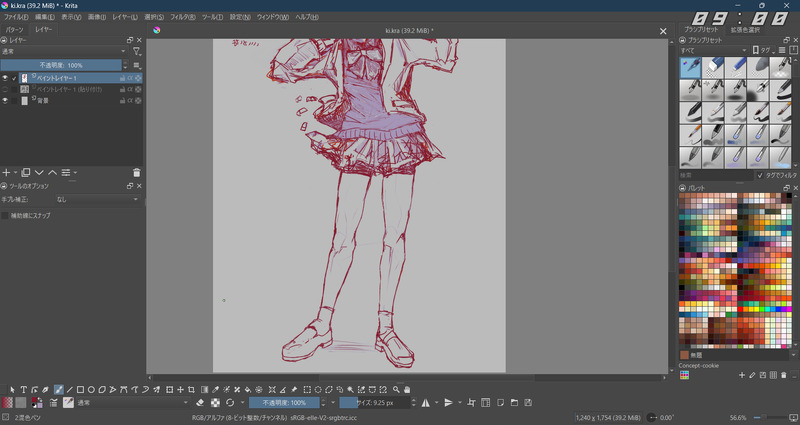The height and width of the screenshot is (425, 800).
Task: Click the delete layer trash icon
Action: tap(137, 173)
